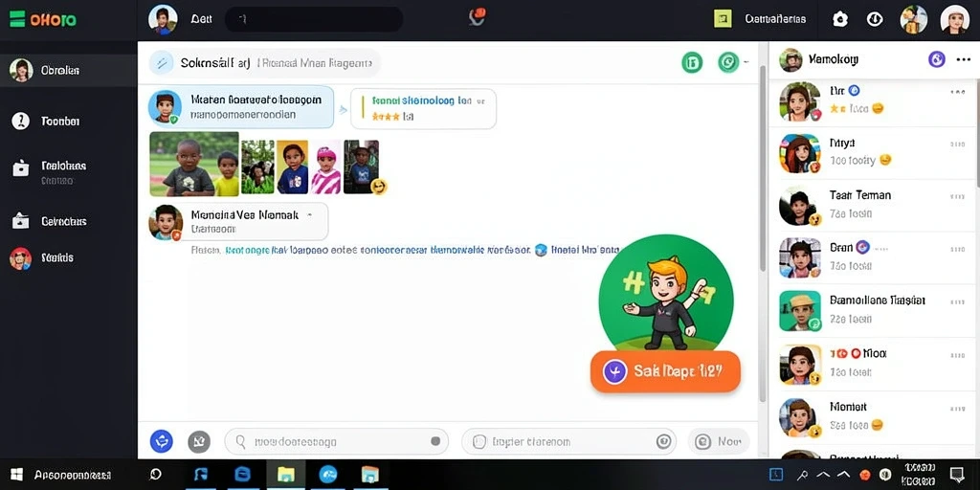This screenshot has height=490, width=980.
Task: Click the green menu icon beside the OHoro logo
Action: (17, 19)
